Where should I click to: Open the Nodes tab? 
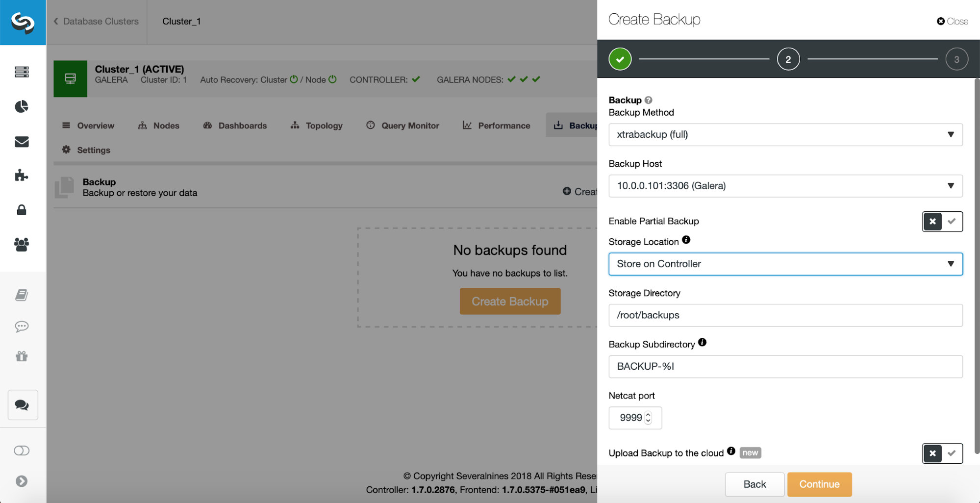click(x=159, y=126)
